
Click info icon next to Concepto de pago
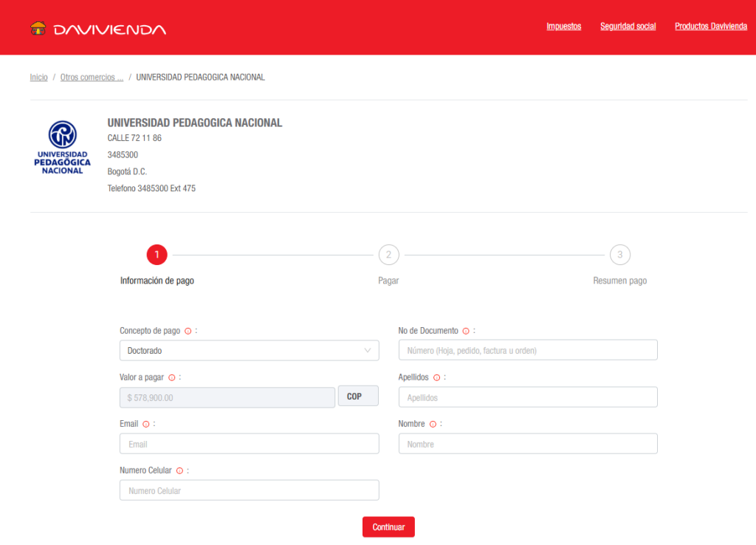(x=188, y=332)
